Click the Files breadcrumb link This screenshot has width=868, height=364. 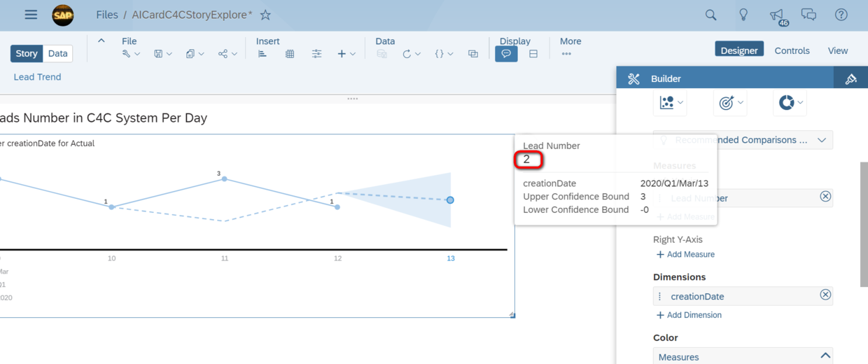[107, 15]
